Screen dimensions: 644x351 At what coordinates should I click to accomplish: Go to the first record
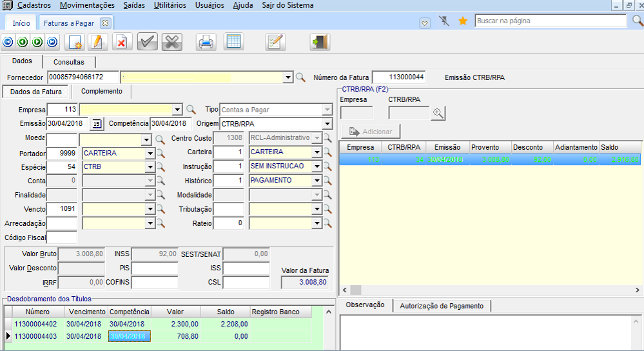point(8,43)
